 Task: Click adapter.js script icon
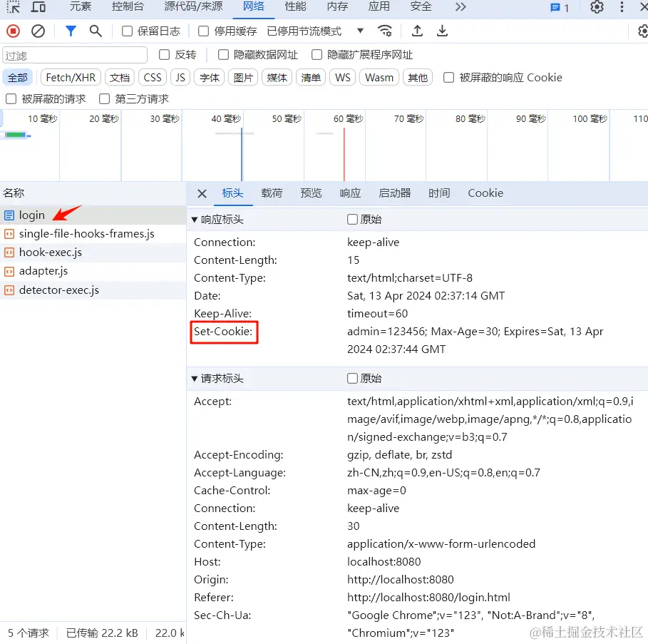(9, 271)
